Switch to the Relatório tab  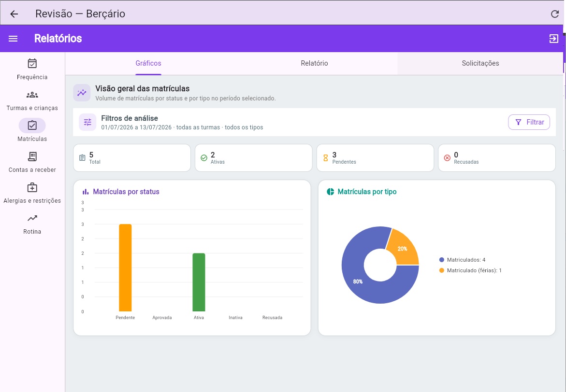click(314, 63)
